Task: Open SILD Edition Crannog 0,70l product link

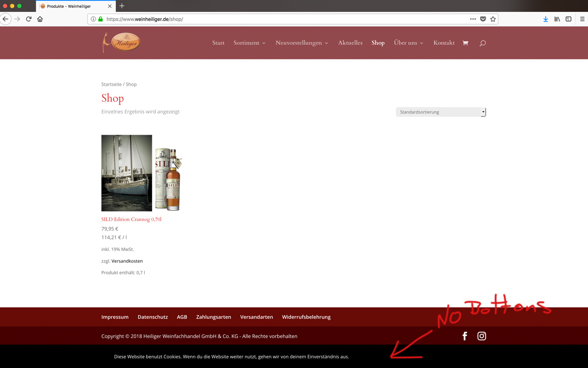Action: (131, 220)
